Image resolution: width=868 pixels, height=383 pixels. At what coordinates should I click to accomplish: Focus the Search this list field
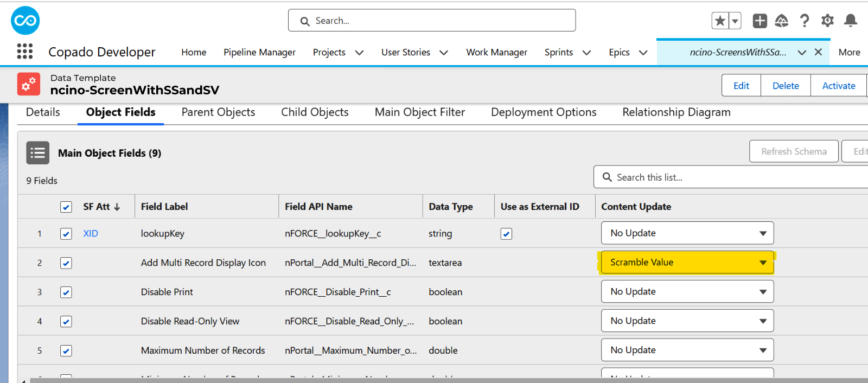(731, 177)
